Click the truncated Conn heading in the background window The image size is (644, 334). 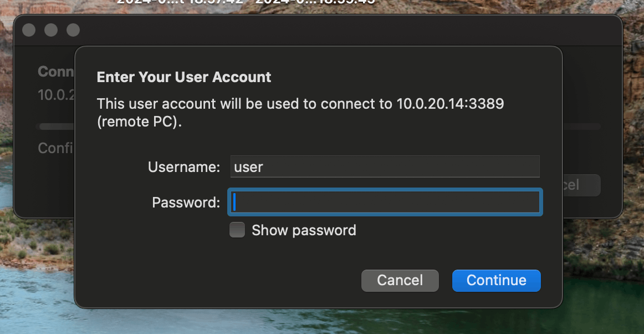tap(56, 71)
